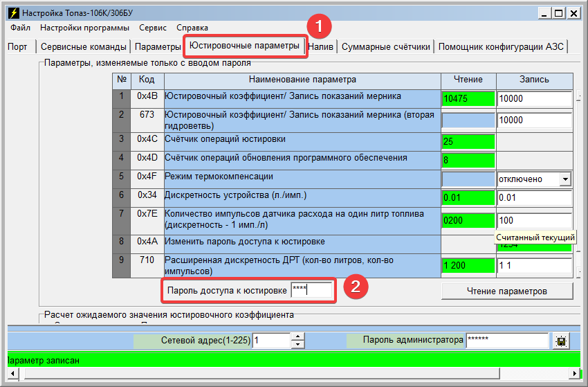The height and width of the screenshot is (387, 588).
Task: Click the lightning app icon in title bar
Action: click(x=14, y=13)
